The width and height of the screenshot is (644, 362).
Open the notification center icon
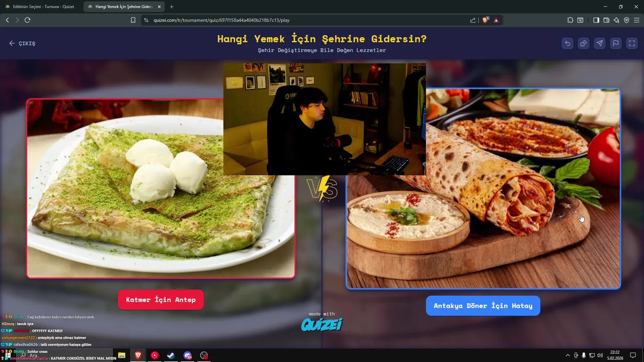pos(633,355)
